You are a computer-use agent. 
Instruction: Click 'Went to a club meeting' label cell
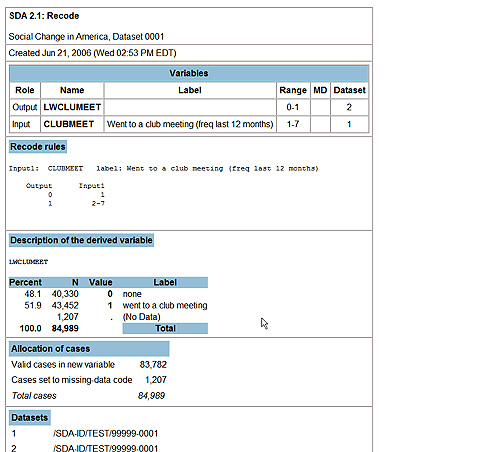pyautogui.click(x=190, y=124)
